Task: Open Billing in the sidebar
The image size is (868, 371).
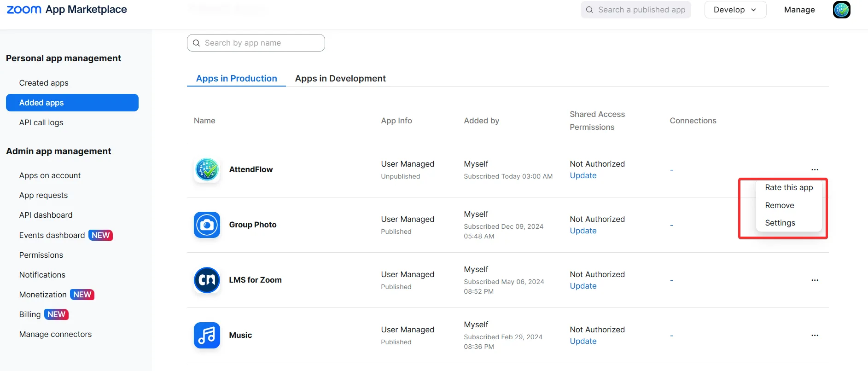Action: click(x=30, y=314)
